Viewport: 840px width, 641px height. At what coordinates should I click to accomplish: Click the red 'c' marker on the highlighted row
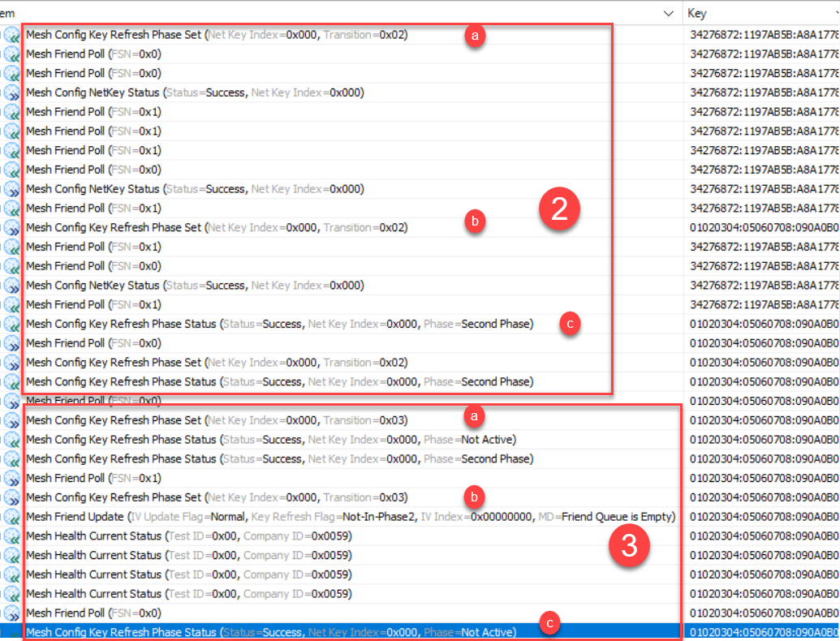pos(551,624)
